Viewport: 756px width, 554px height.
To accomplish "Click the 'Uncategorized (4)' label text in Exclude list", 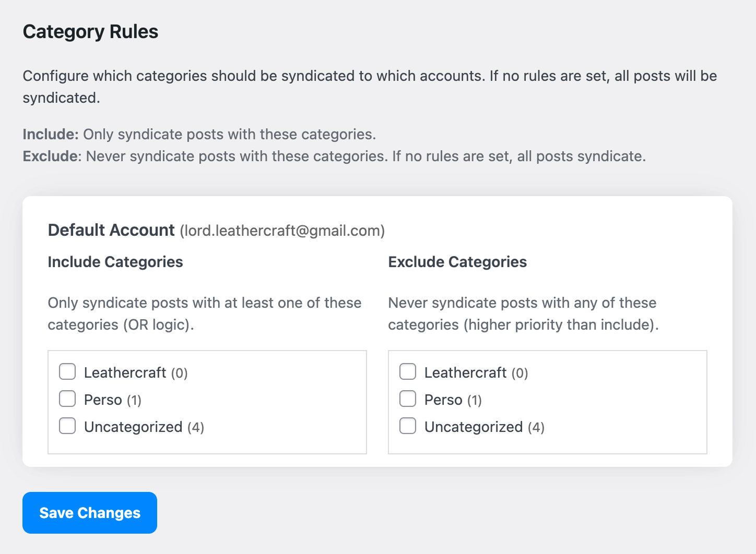I will tap(485, 427).
